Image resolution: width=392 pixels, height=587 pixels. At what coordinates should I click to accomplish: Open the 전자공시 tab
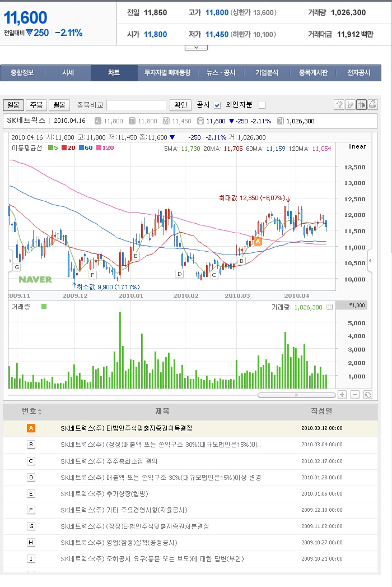coord(358,73)
